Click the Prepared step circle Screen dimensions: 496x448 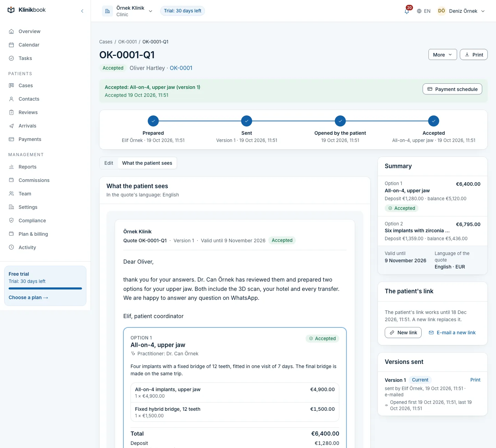tap(153, 121)
